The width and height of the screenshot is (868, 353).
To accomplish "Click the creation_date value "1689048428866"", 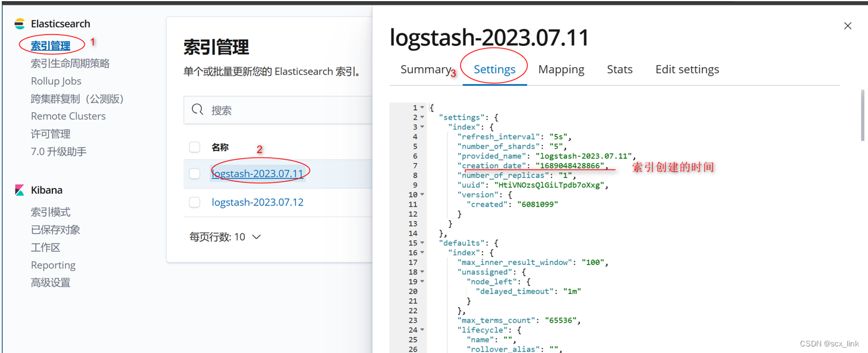I will (x=570, y=165).
